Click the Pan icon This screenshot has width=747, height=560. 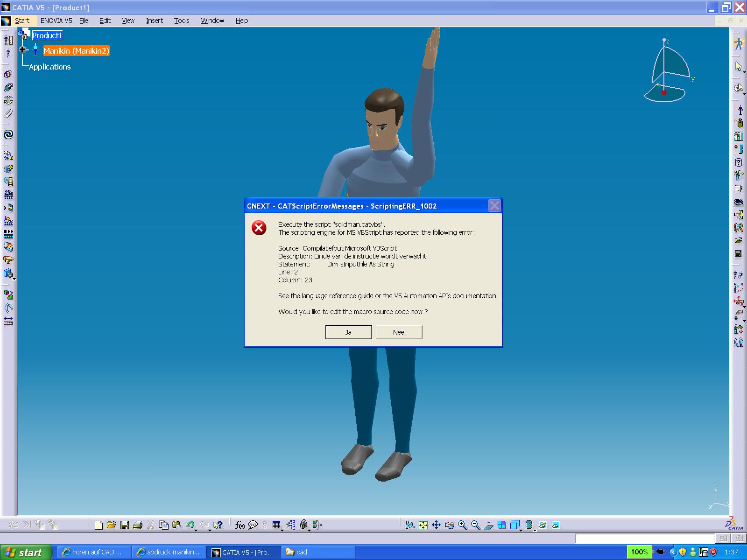point(436,525)
